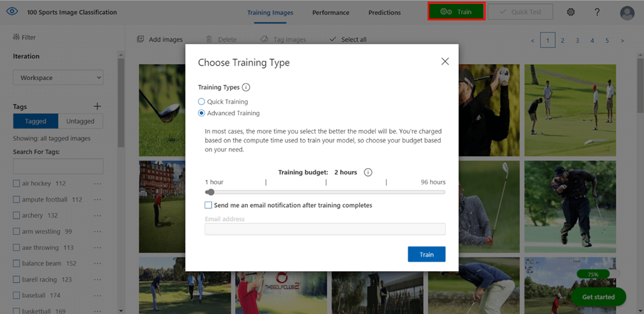Image resolution: width=644 pixels, height=314 pixels.
Task: Switch to Training Images tab
Action: pos(270,12)
